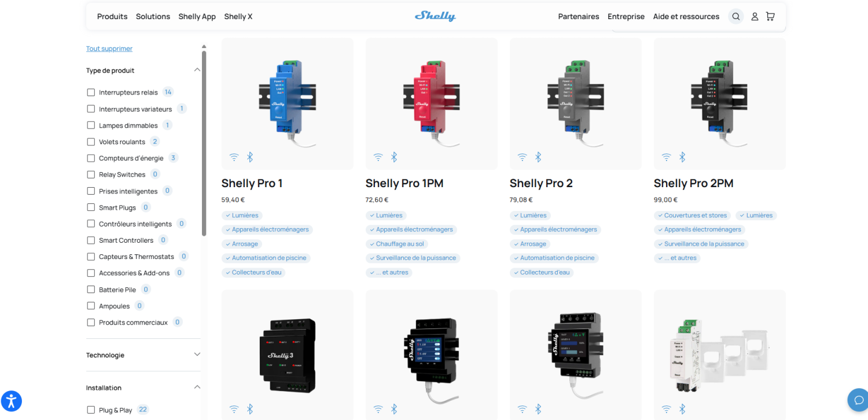Click the Tout supprimer link
Screen dimensions: 868x420
click(x=109, y=49)
